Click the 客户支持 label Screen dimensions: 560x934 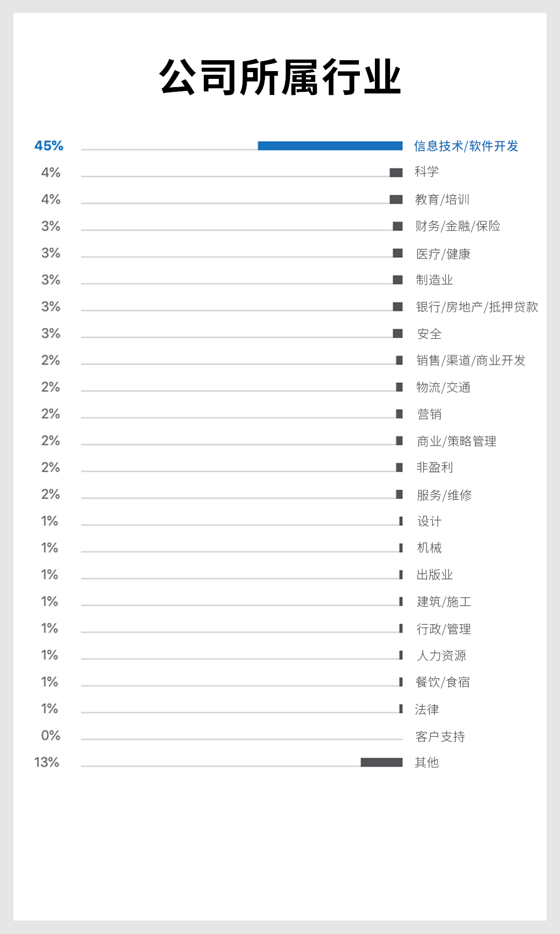[440, 736]
